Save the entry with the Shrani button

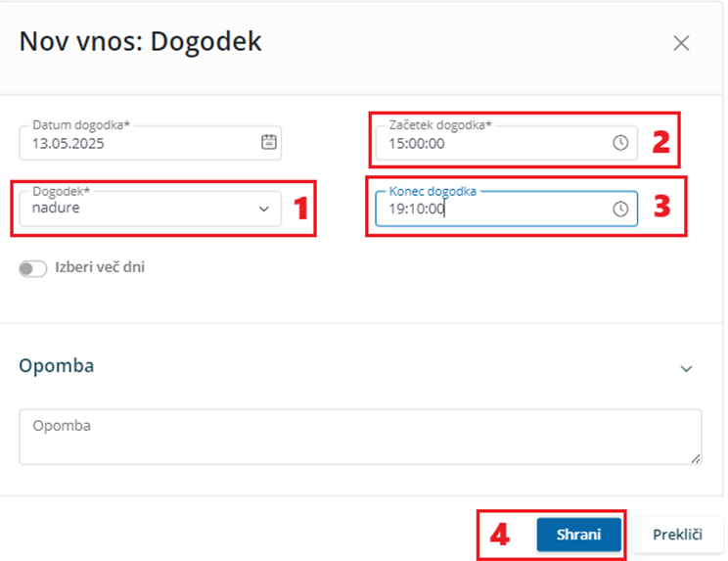(x=579, y=535)
